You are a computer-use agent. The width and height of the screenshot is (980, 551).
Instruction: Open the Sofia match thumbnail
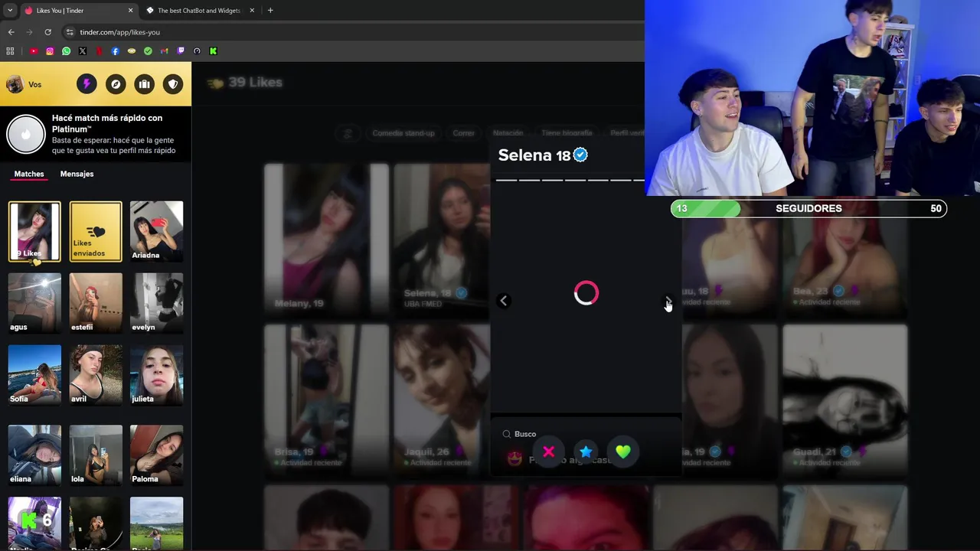[34, 375]
